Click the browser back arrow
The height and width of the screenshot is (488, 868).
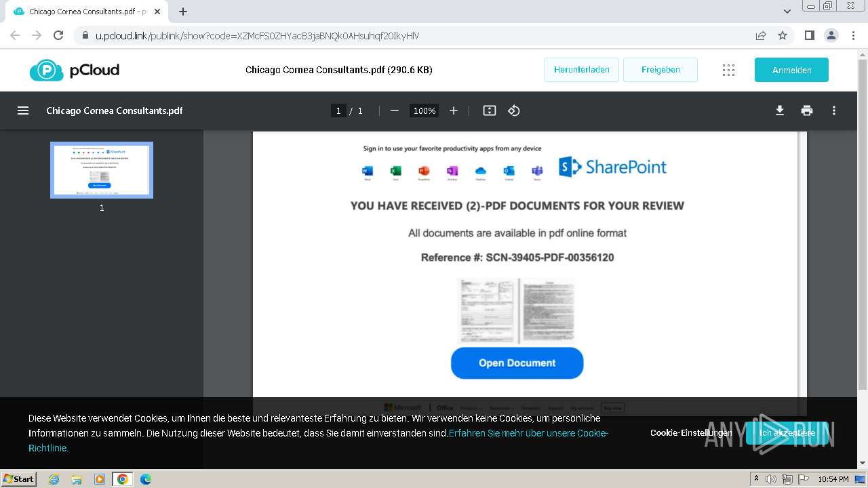point(15,35)
